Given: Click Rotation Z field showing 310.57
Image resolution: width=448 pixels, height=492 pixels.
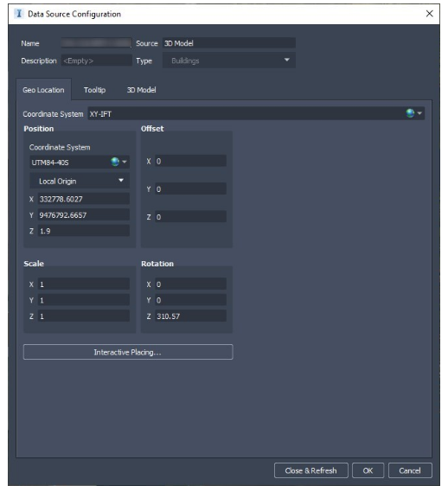Looking at the screenshot, I should coord(190,316).
